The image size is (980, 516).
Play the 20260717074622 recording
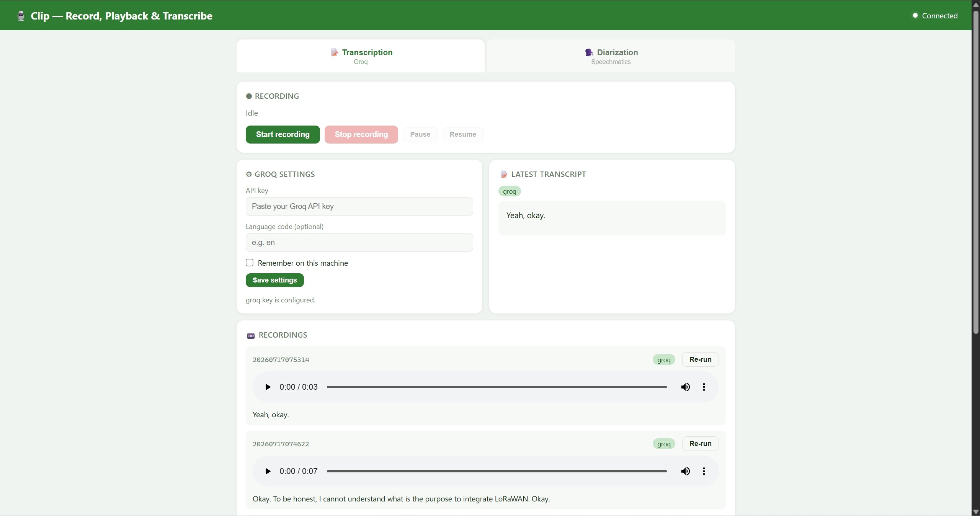268,471
